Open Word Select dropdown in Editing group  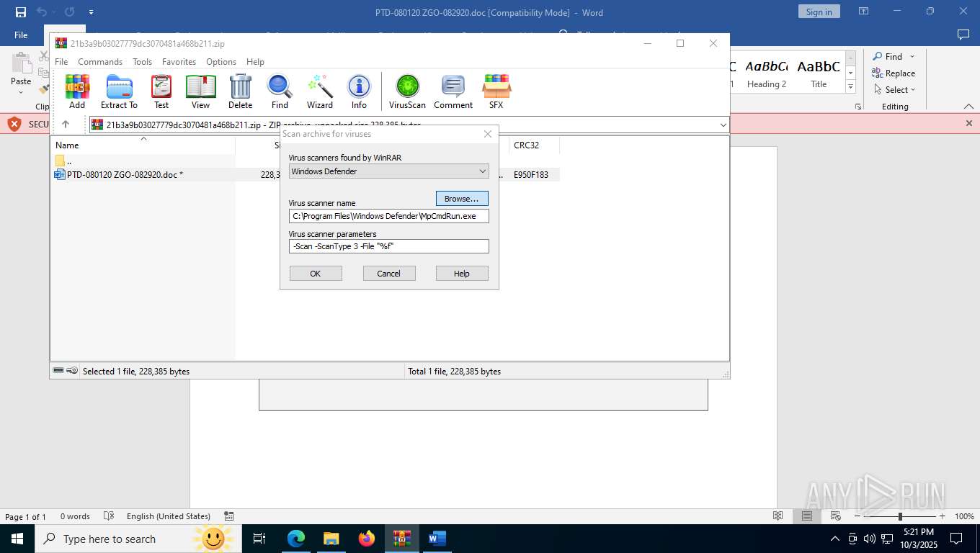click(x=895, y=89)
